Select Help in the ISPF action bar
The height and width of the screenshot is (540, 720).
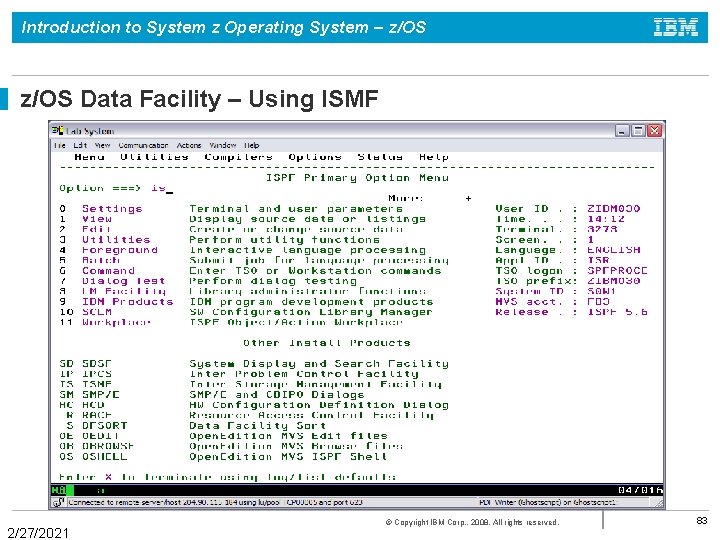434,157
